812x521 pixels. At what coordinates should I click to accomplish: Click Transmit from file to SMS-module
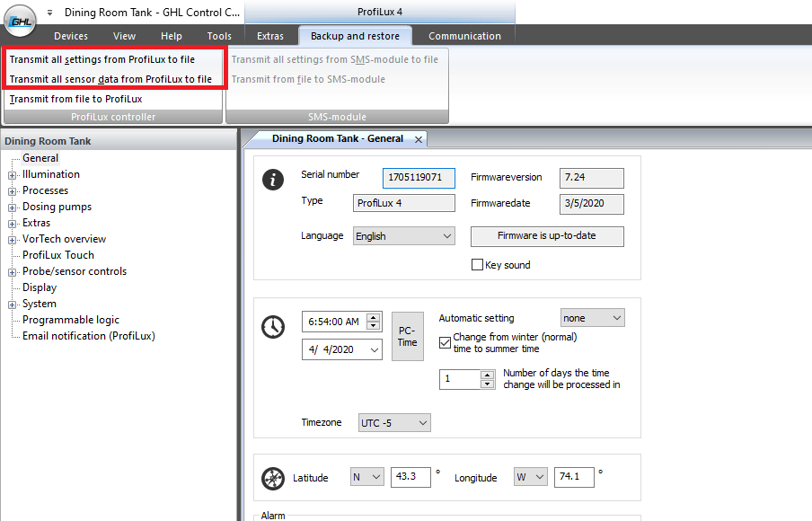pos(308,79)
